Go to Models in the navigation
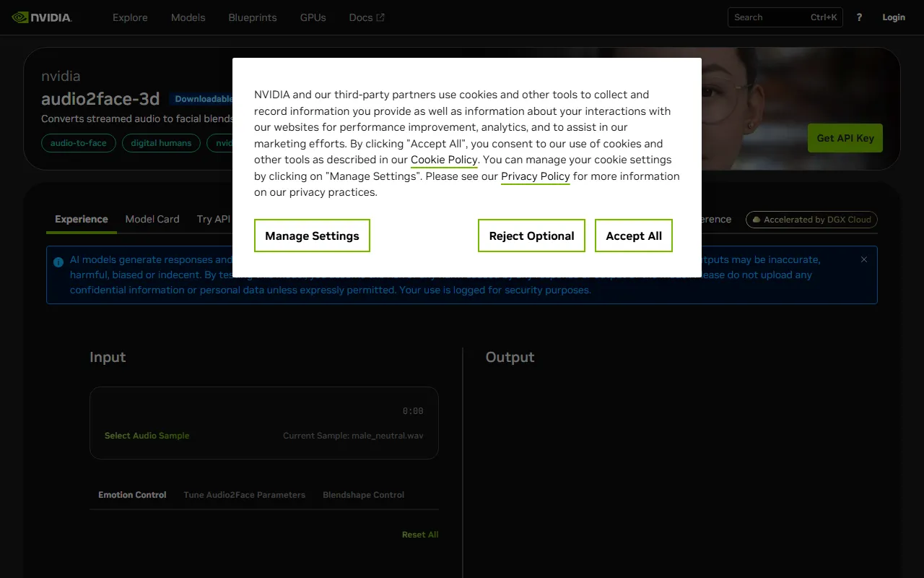Viewport: 924px width, 578px height. [x=188, y=17]
